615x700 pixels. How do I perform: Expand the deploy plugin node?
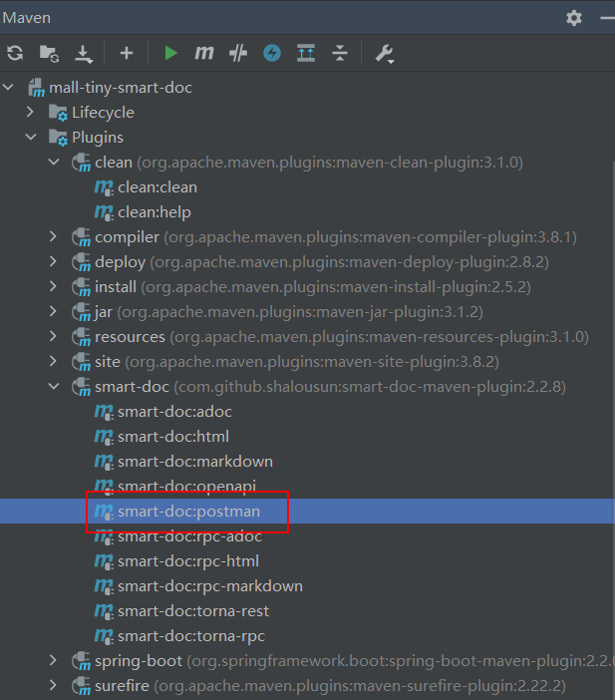tap(53, 261)
